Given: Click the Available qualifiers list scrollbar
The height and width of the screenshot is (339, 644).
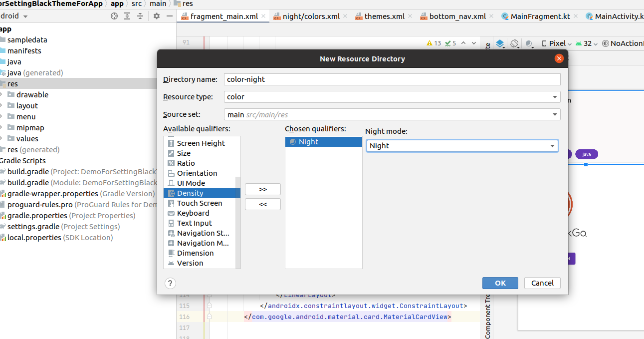Looking at the screenshot, I should (x=238, y=222).
